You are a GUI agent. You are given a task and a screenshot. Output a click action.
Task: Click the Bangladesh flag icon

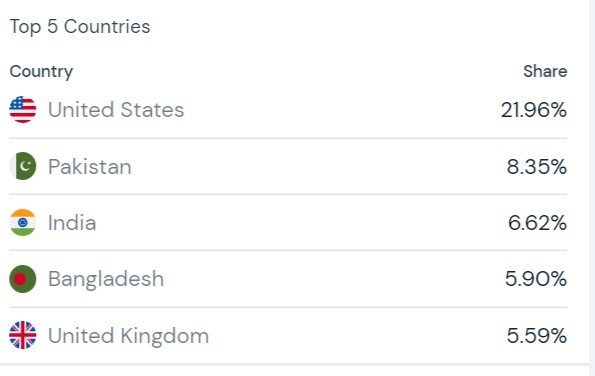[23, 279]
